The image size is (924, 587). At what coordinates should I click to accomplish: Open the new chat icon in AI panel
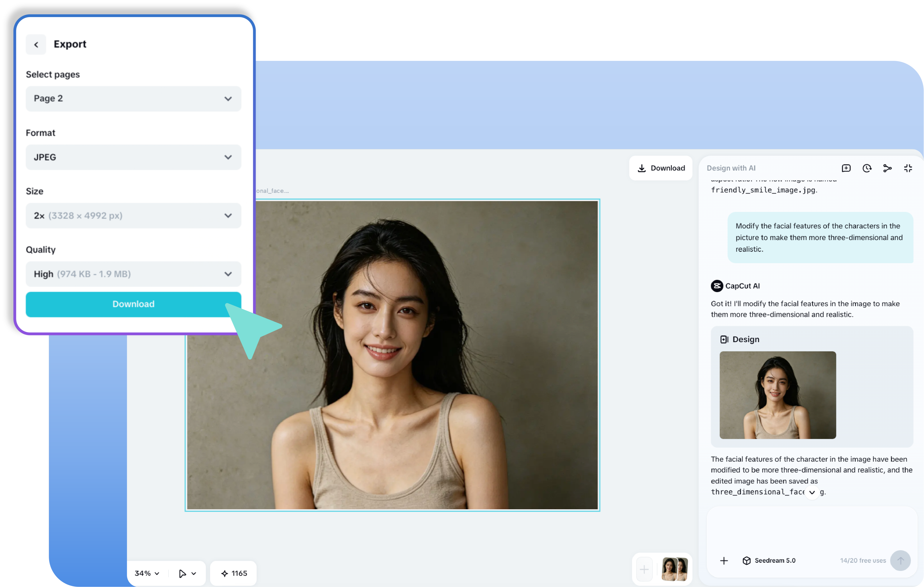(846, 168)
